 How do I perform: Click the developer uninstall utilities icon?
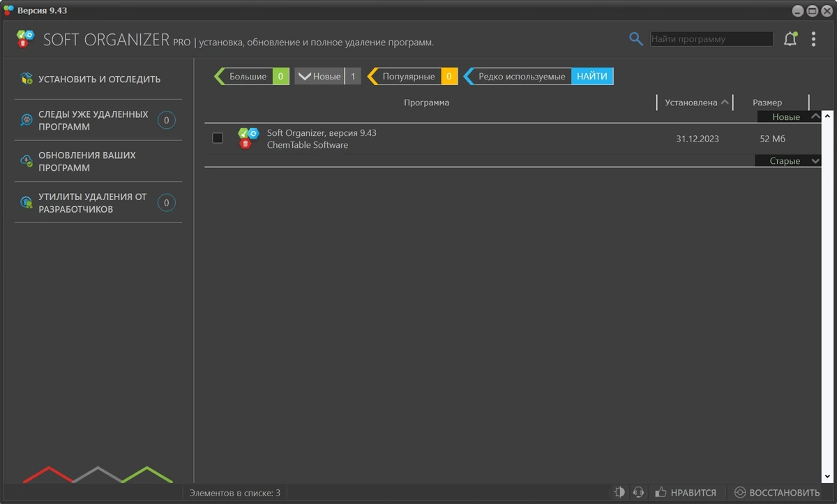27,203
